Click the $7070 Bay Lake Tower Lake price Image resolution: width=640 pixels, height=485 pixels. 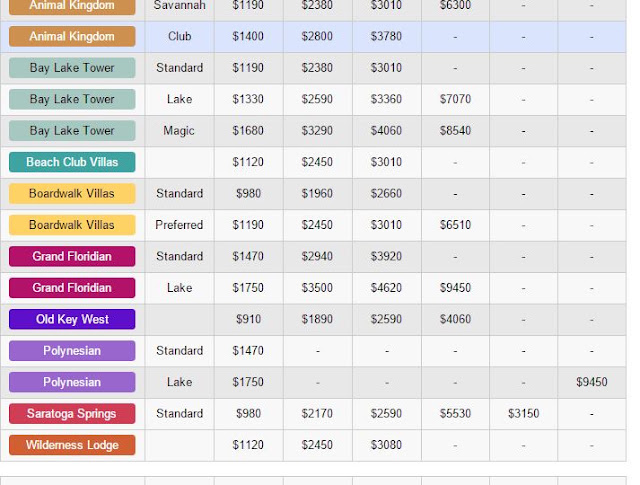(455, 99)
